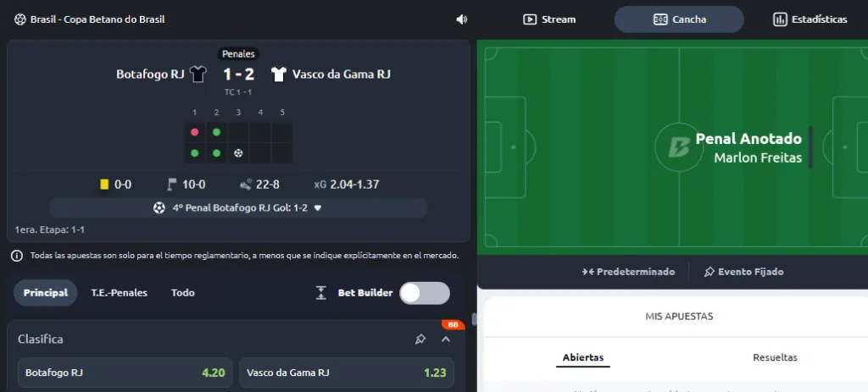
Task: Select Evento Fijado pin option
Action: [x=743, y=272]
